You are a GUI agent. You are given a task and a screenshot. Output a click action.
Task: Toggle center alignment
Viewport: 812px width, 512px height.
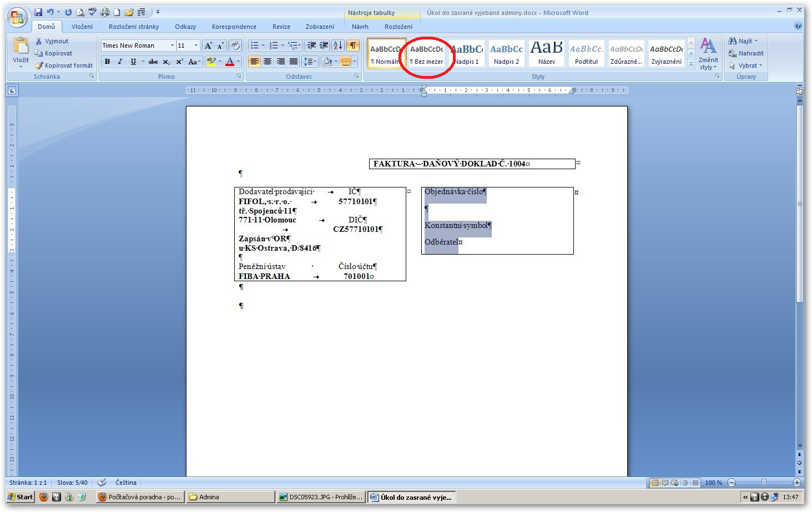pos(268,62)
